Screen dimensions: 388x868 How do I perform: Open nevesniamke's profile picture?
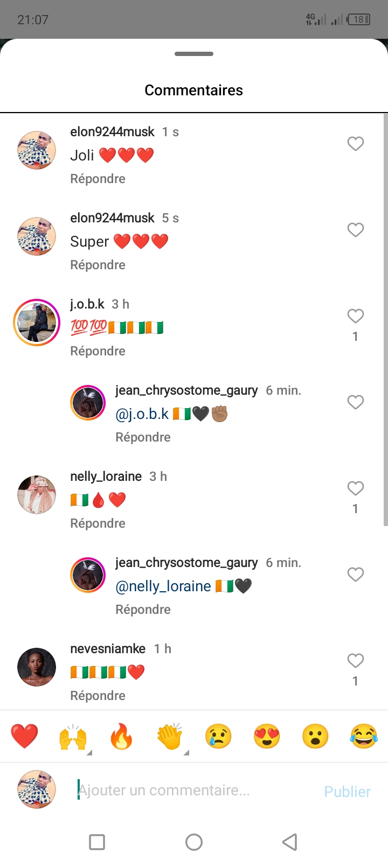[x=37, y=667]
